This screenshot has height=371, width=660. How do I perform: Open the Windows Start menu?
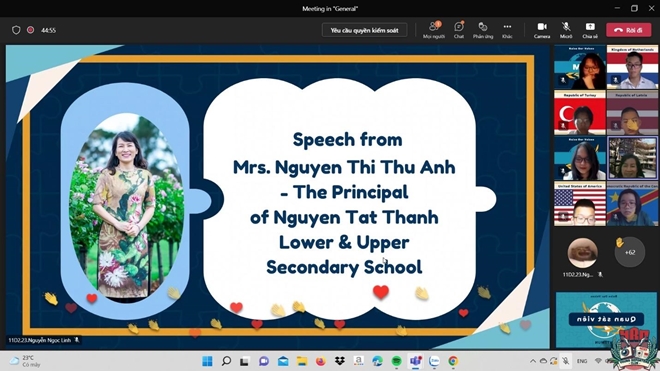tap(207, 361)
